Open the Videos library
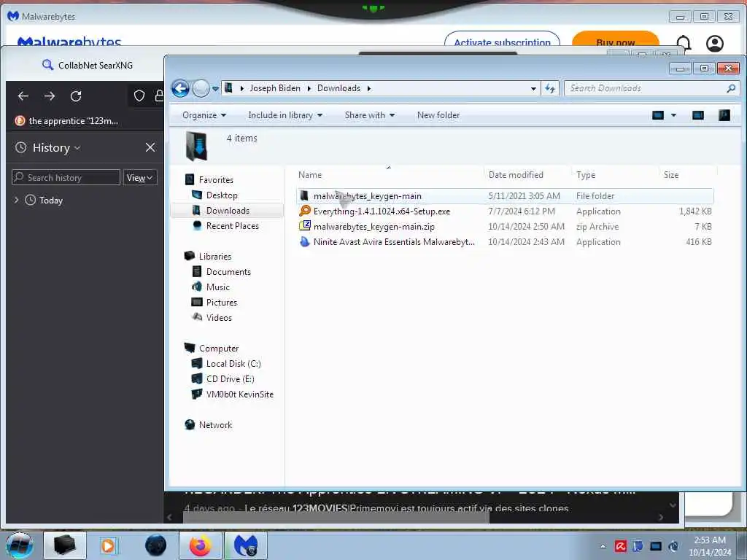The height and width of the screenshot is (560, 747). point(219,318)
